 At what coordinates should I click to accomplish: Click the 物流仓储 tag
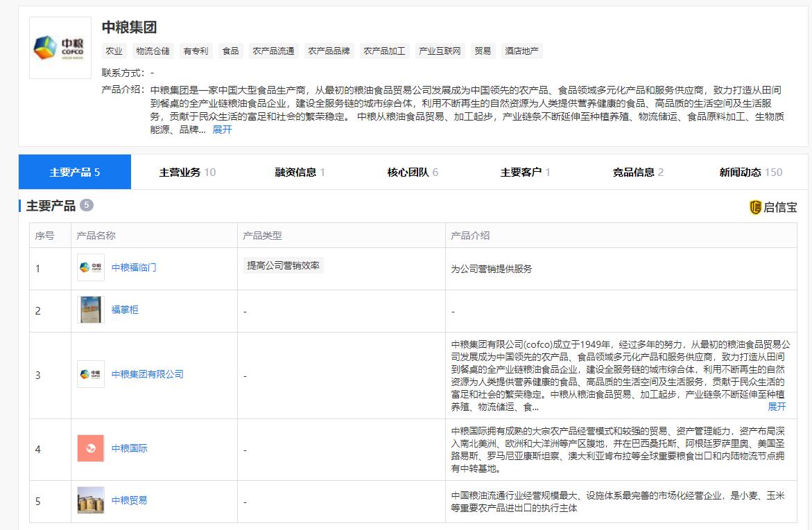point(153,51)
